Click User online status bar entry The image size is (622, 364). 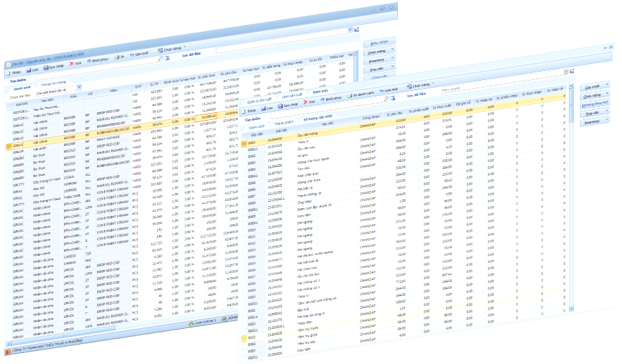coord(203,322)
